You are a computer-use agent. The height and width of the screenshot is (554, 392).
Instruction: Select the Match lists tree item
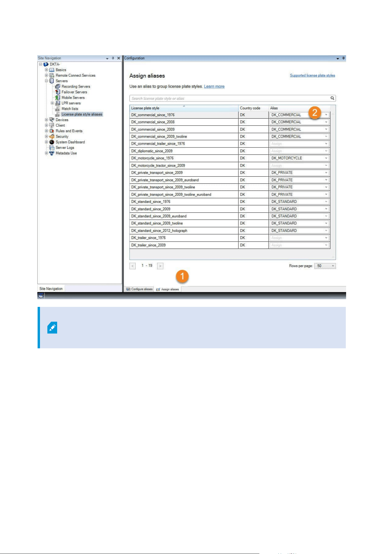[70, 109]
